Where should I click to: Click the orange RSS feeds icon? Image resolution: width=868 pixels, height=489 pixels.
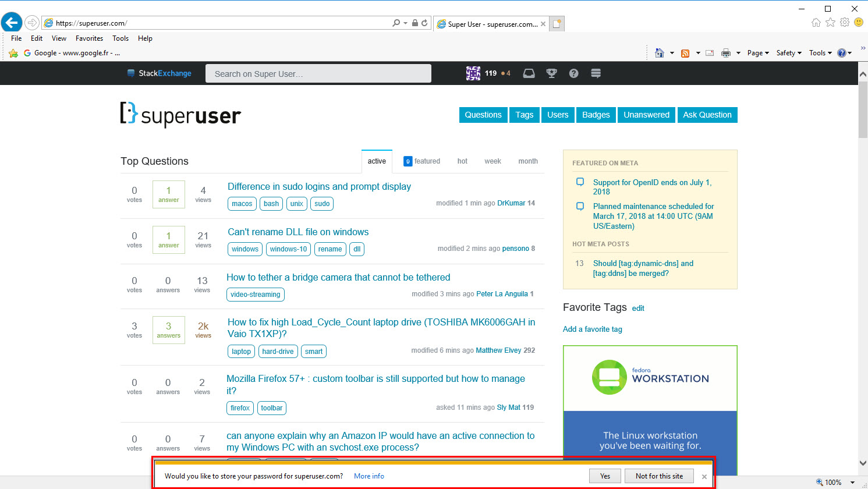[685, 53]
